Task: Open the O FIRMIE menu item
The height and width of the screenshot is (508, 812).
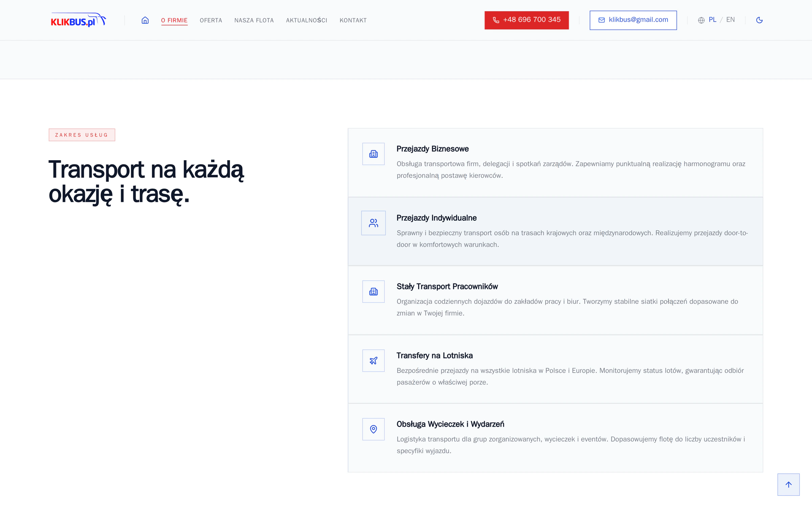Action: (x=174, y=20)
